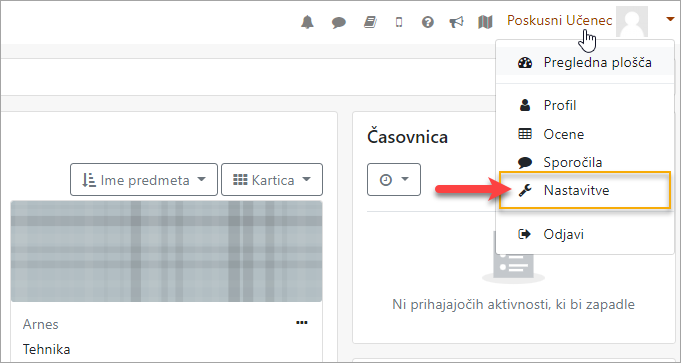Open the Ime predmeta sort dropdown

[x=144, y=180]
